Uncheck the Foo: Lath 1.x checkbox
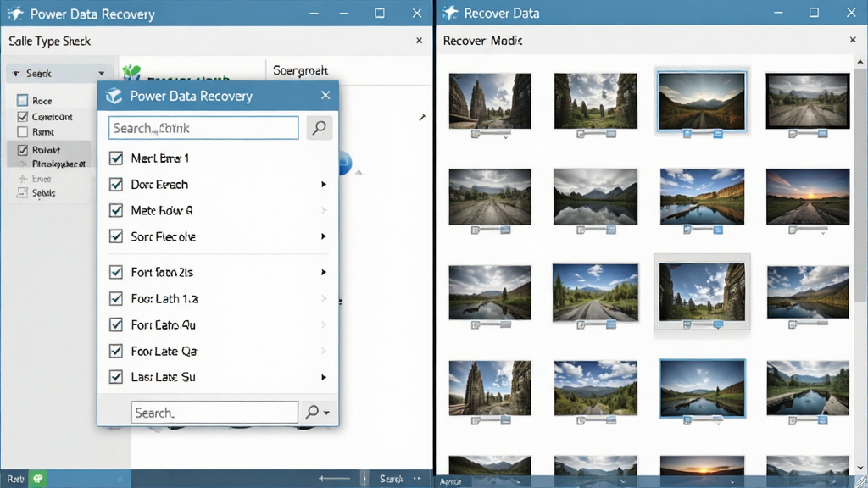Image resolution: width=868 pixels, height=488 pixels. 115,299
